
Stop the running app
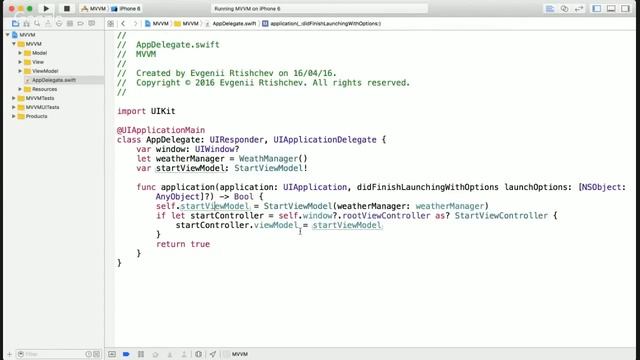tap(67, 9)
